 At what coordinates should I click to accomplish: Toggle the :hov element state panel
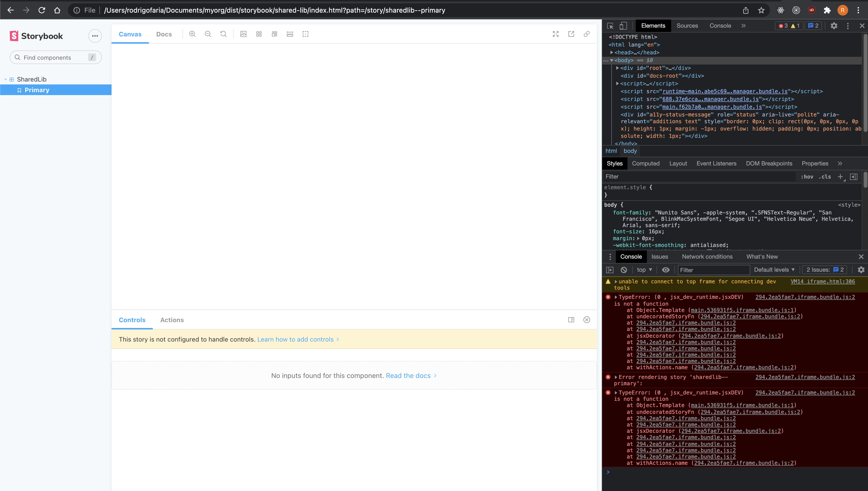(x=807, y=177)
